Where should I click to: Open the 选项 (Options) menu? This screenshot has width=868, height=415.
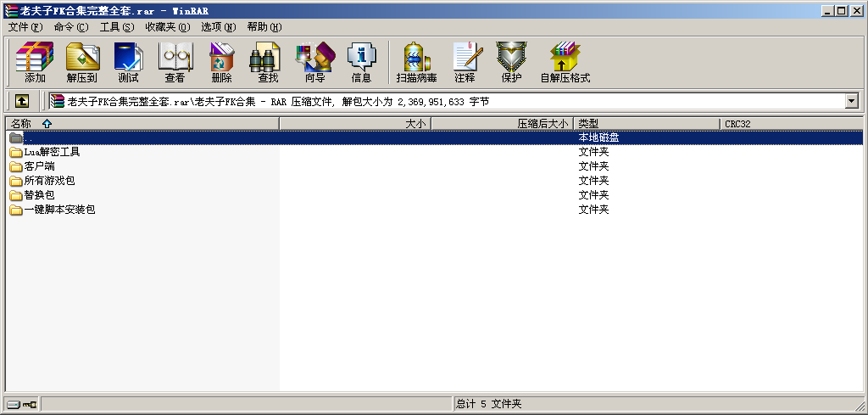[218, 26]
